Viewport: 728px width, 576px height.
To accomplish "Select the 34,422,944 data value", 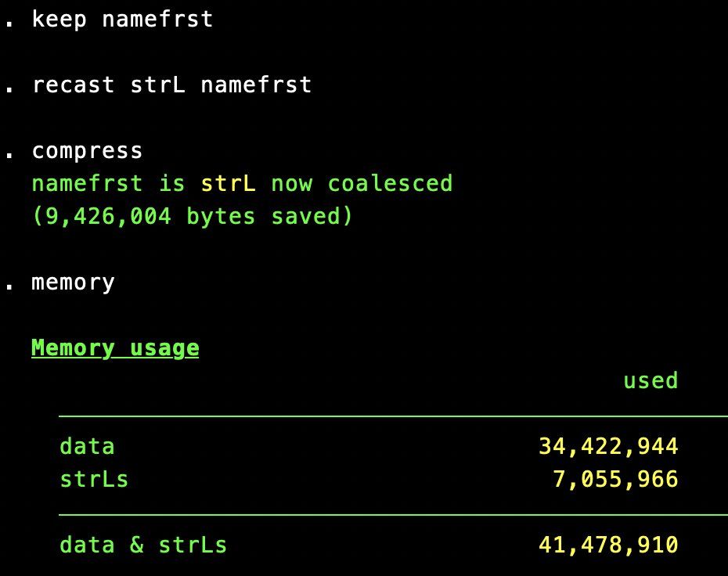I will point(607,447).
